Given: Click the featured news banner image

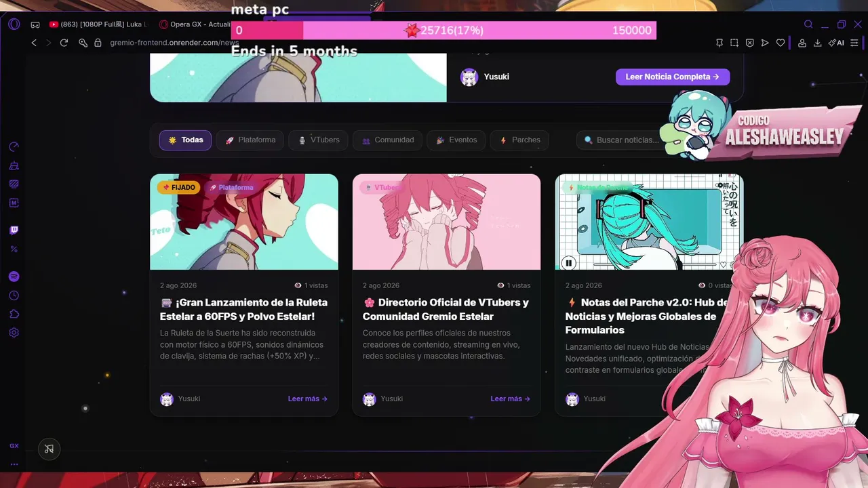Looking at the screenshot, I should pyautogui.click(x=298, y=77).
